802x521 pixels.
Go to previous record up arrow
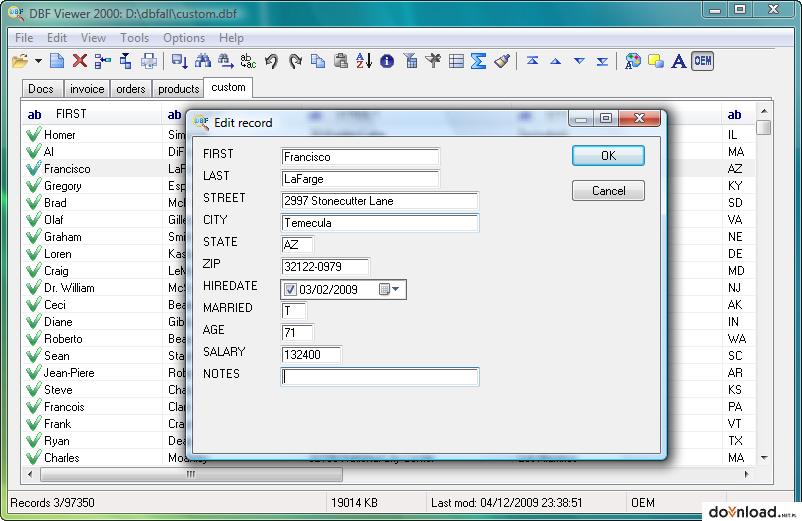tap(555, 61)
